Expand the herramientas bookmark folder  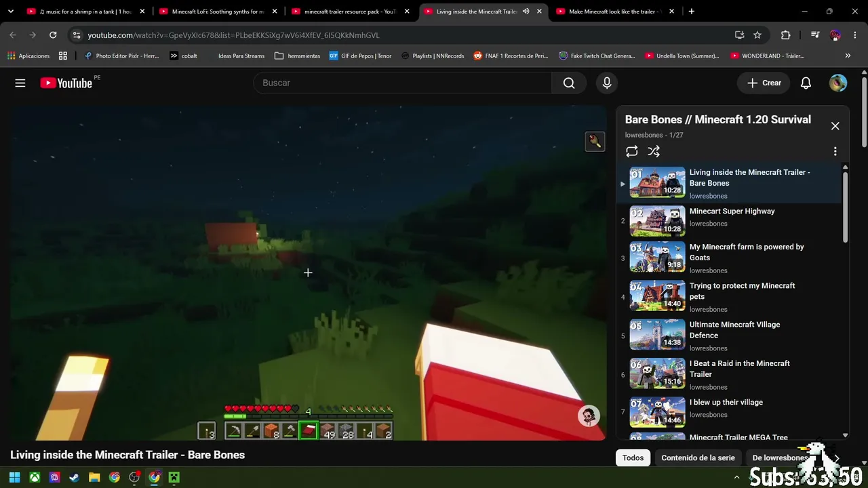pos(297,56)
